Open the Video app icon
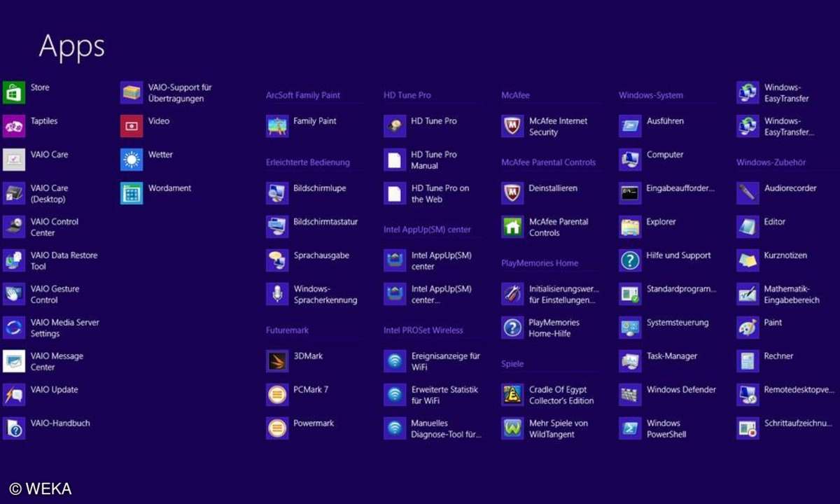 click(132, 126)
